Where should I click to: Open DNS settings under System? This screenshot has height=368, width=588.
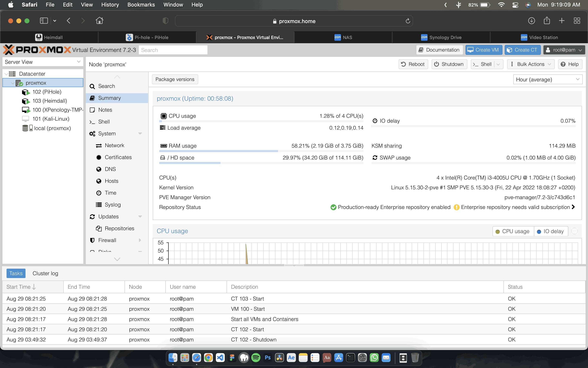110,169
